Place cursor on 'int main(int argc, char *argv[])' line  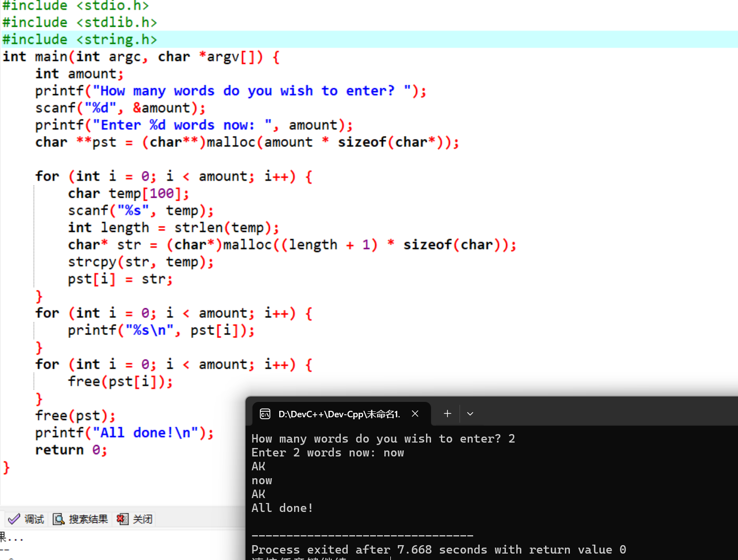pos(141,56)
